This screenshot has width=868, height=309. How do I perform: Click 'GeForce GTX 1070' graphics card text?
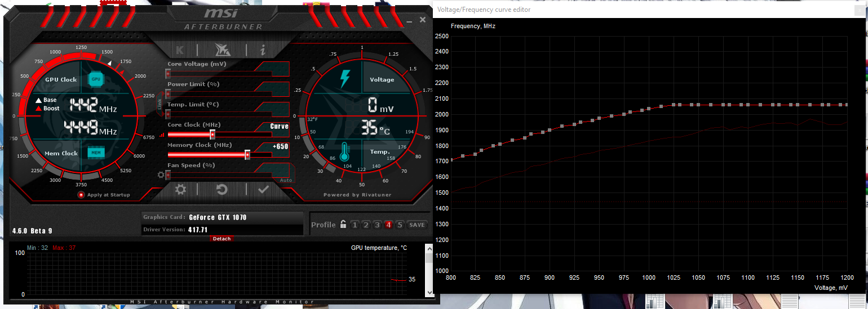[x=218, y=217]
